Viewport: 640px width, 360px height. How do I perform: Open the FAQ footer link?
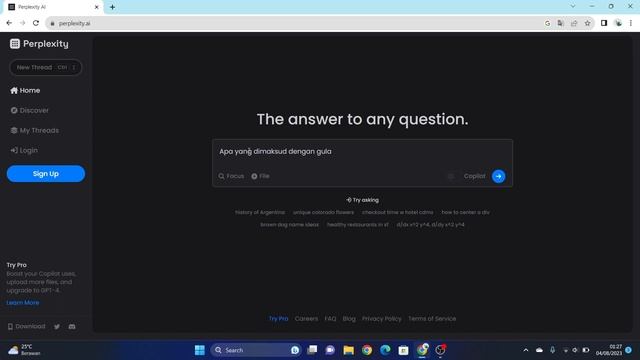click(330, 318)
